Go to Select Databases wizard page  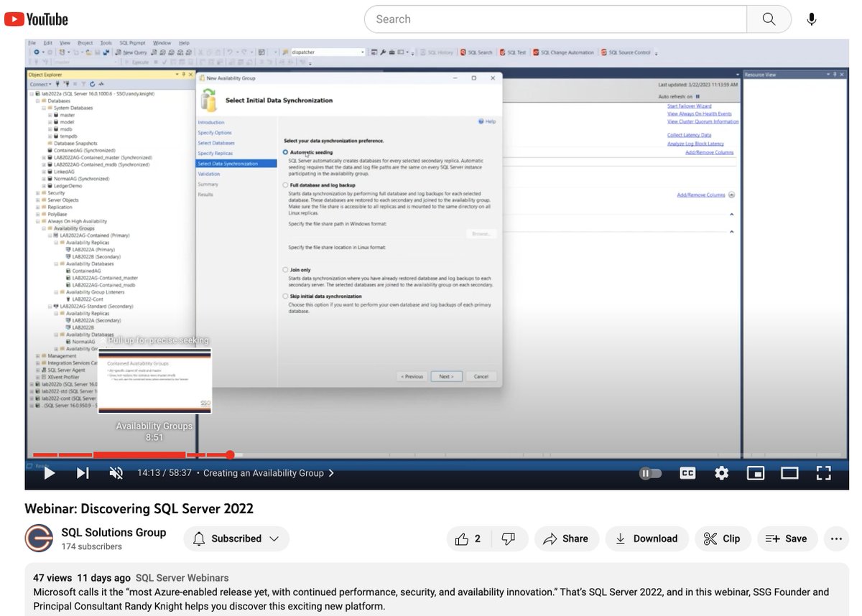coord(216,143)
